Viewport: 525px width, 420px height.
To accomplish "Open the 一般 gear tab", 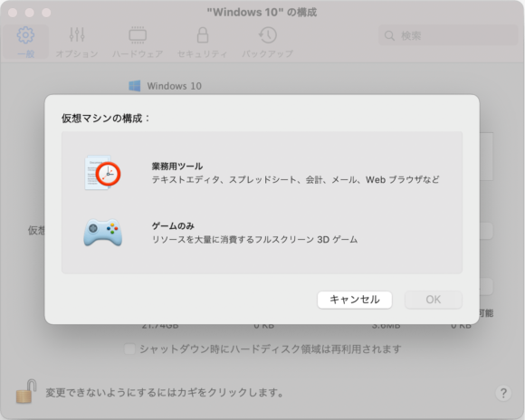I will click(x=25, y=42).
